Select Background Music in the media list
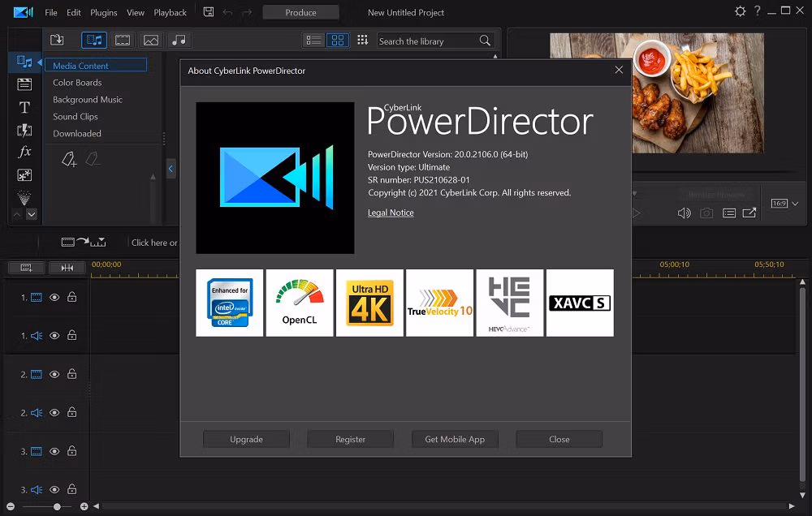This screenshot has height=516, width=812. [x=88, y=99]
